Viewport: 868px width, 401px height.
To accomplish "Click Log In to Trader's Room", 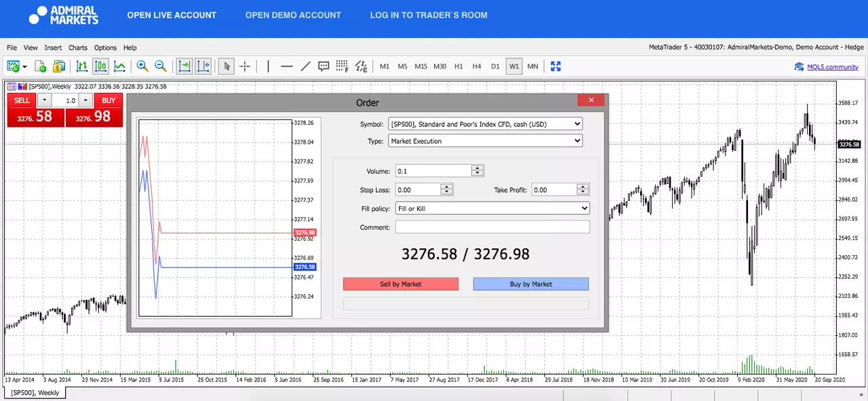I will [x=429, y=15].
